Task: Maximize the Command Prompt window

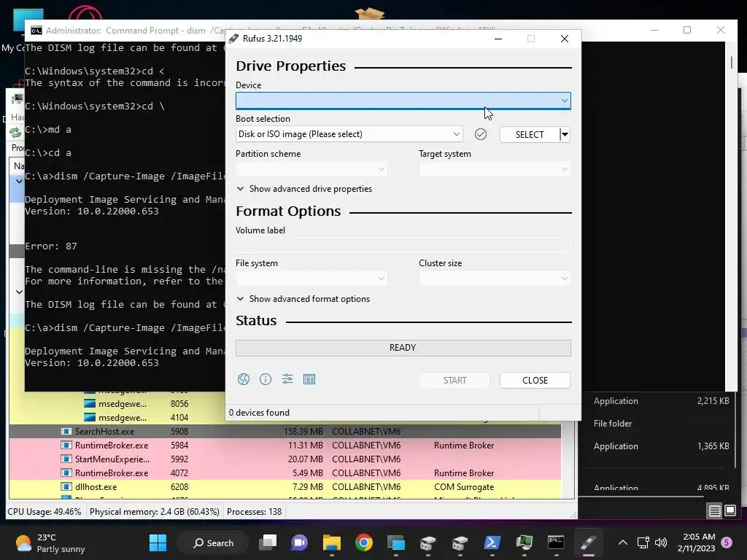Action: tap(687, 30)
